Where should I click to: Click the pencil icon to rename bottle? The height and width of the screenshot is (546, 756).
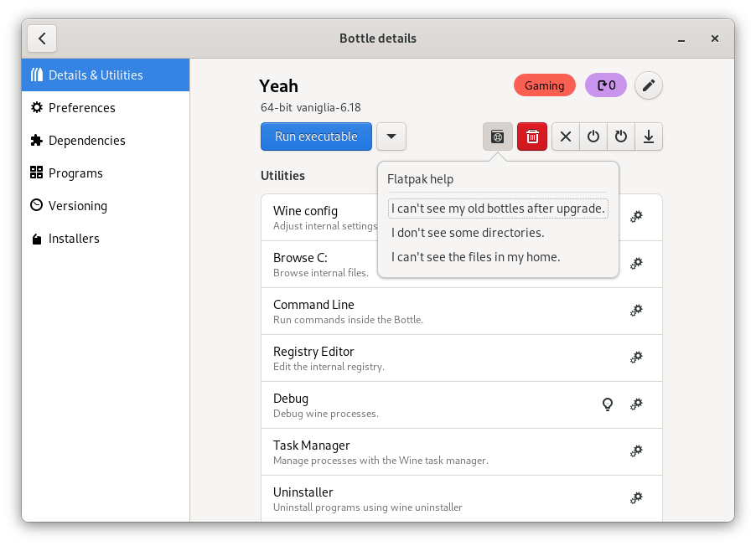click(x=648, y=85)
